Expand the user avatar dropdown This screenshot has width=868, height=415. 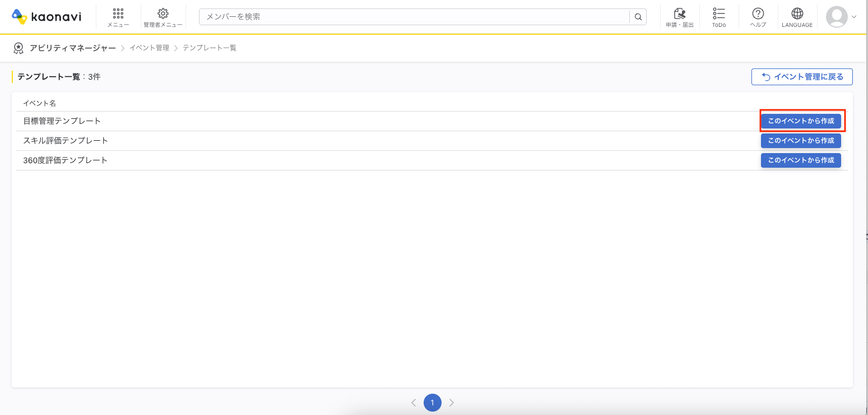pos(842,17)
